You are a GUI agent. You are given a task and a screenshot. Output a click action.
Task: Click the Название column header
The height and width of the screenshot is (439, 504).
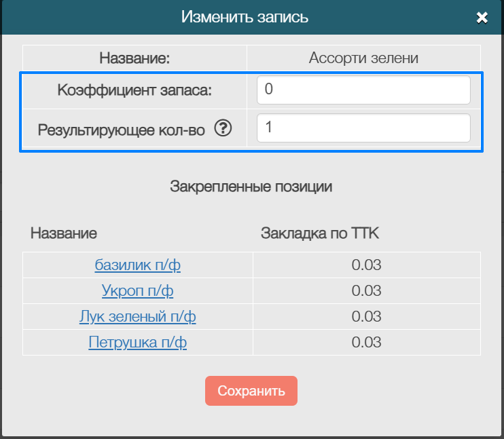pos(64,233)
